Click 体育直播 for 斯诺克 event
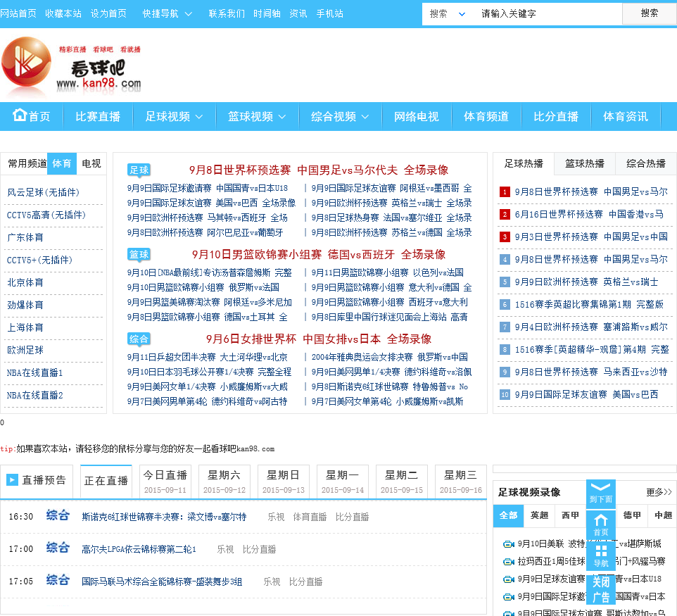Viewport: 677px width, 616px height. coord(310,517)
